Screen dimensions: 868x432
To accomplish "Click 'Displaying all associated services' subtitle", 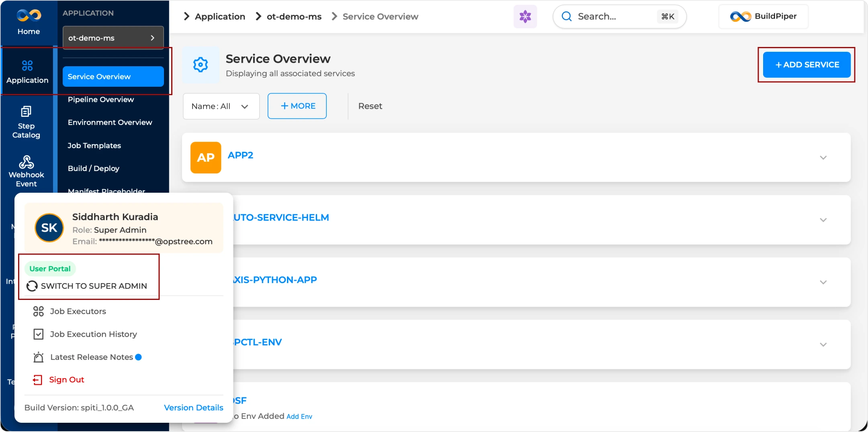I will (290, 73).
